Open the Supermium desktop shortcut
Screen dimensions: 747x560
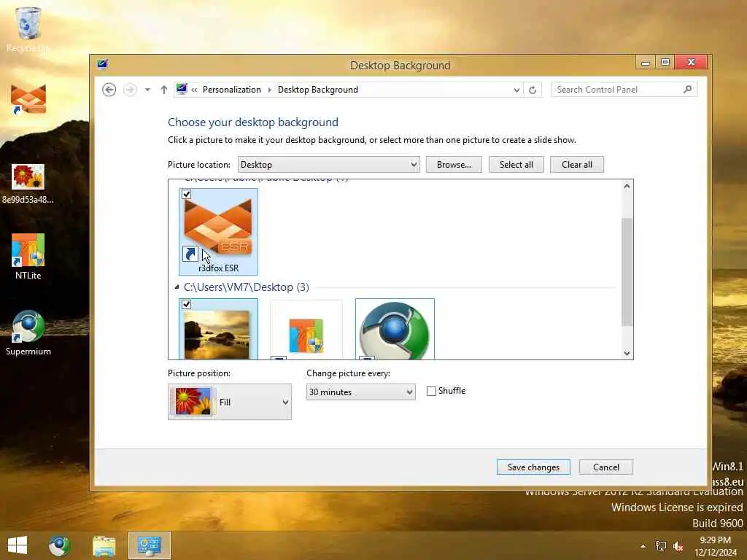[28, 332]
